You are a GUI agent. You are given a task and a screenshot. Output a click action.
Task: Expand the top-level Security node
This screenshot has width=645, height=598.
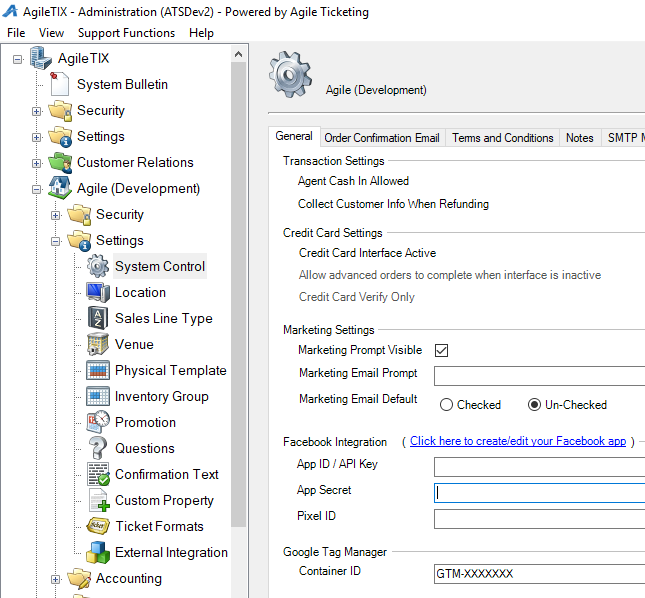pos(36,111)
